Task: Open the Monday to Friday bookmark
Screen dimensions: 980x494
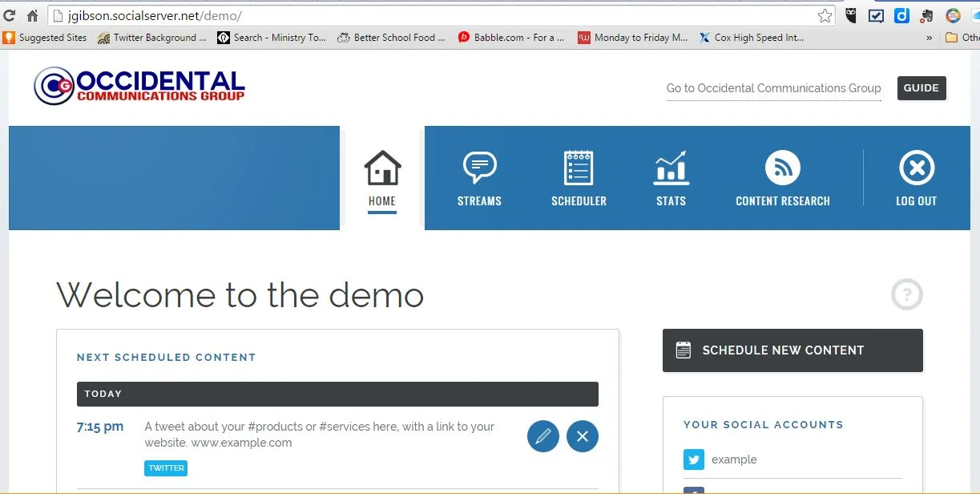Action: (x=632, y=38)
